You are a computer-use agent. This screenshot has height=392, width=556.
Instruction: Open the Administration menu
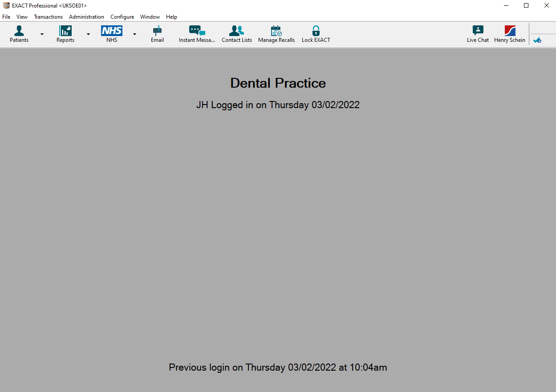(x=86, y=17)
